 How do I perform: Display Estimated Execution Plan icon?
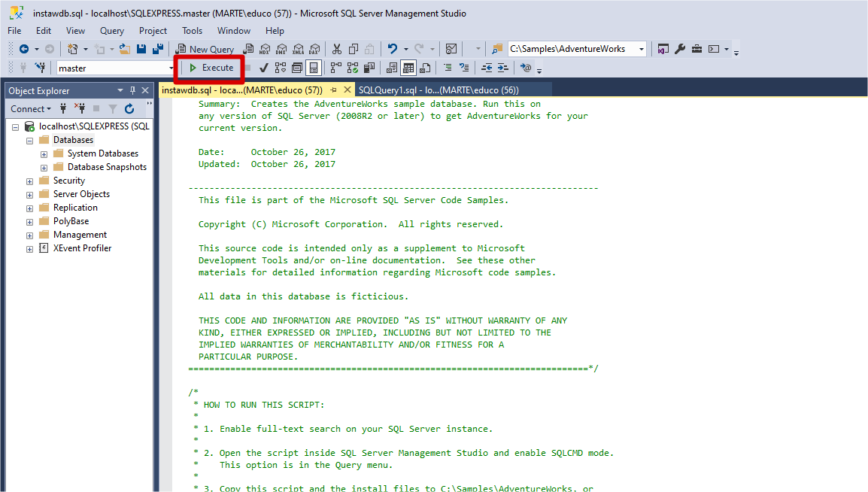pyautogui.click(x=281, y=68)
